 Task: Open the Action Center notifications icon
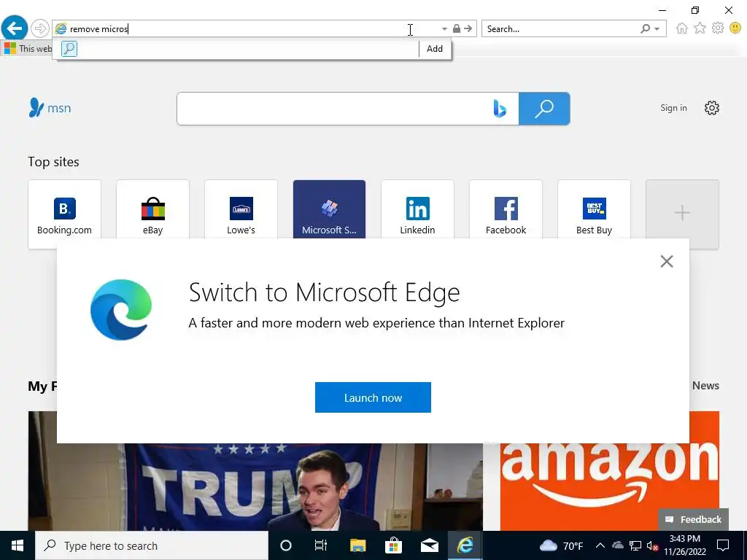tap(723, 545)
